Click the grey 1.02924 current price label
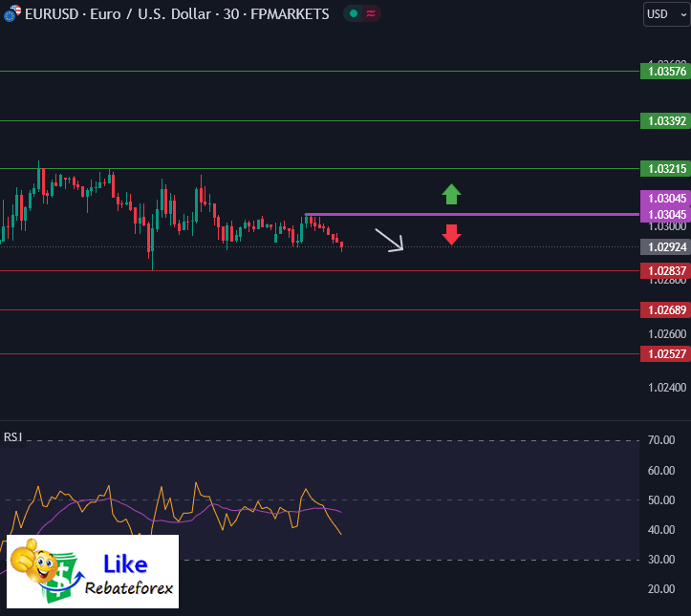691x616 pixels. tap(665, 247)
